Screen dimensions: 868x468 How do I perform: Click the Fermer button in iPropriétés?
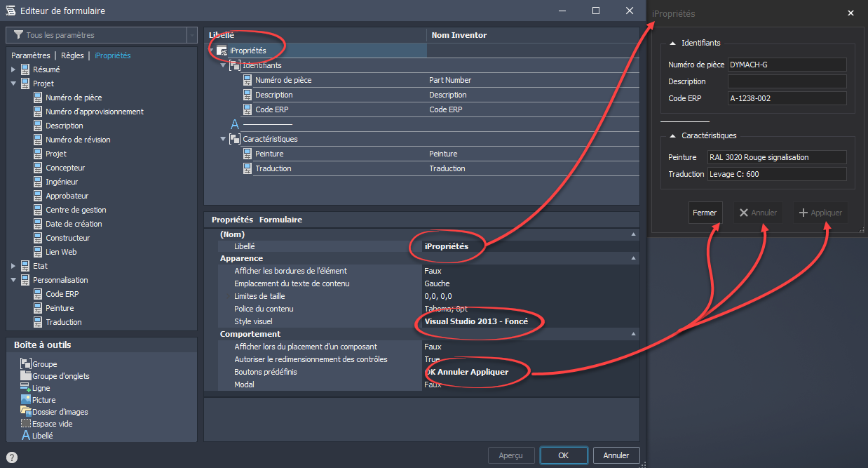(705, 213)
